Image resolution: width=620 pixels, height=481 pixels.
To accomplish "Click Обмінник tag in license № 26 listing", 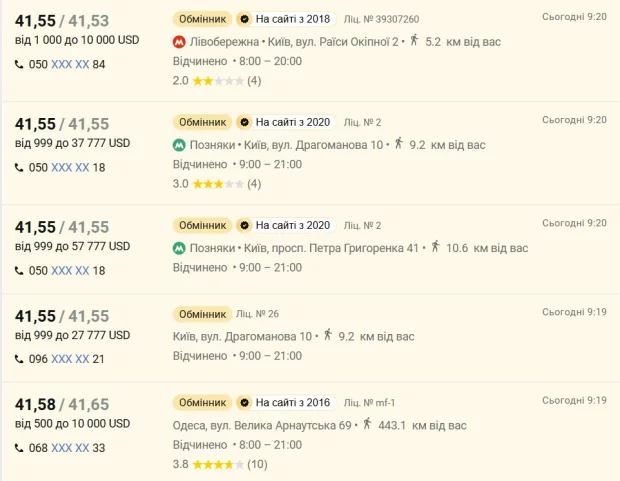I will (202, 313).
